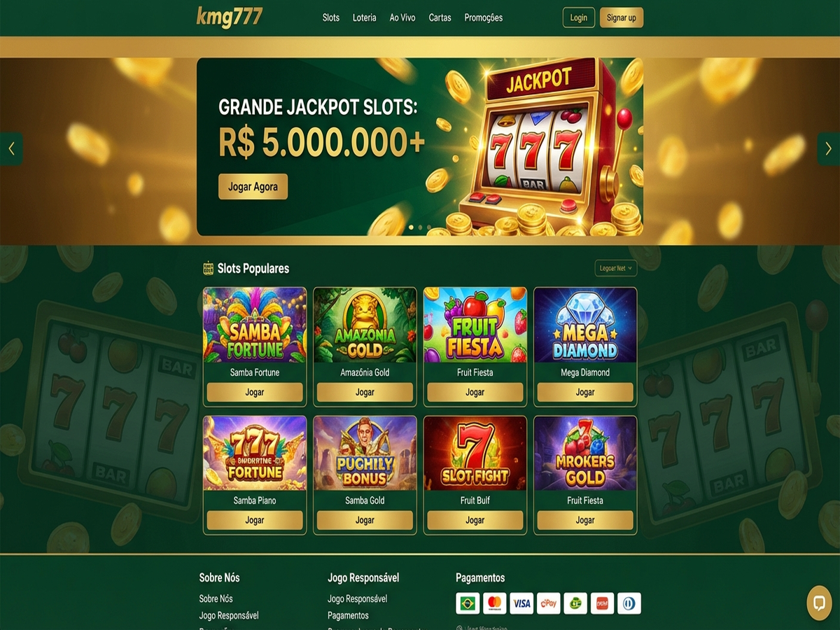Click Jogar under Mega Diamond
This screenshot has height=630, width=840.
click(585, 392)
